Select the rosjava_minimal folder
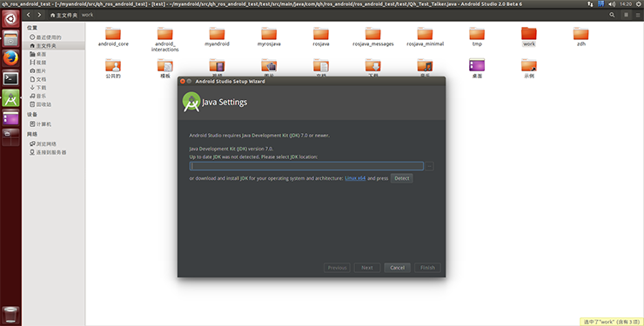 [425, 37]
